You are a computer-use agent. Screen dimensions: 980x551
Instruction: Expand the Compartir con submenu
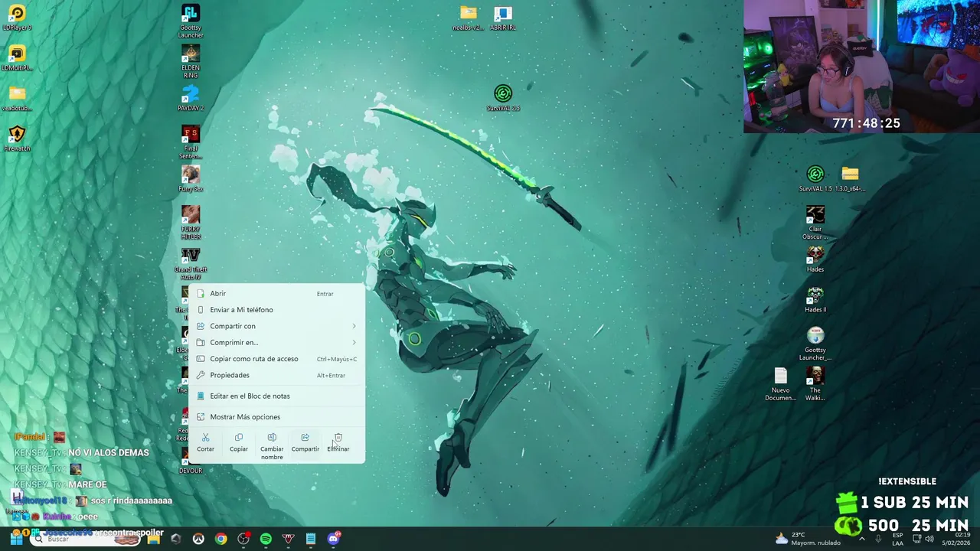277,326
